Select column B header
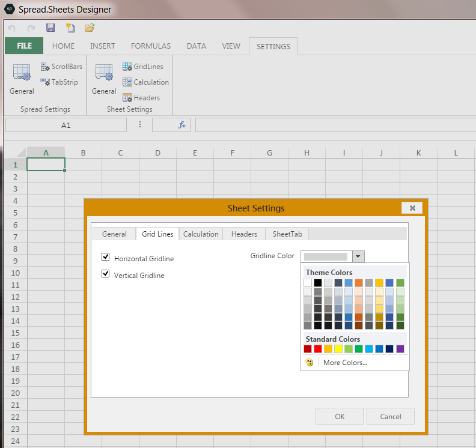 (83, 153)
